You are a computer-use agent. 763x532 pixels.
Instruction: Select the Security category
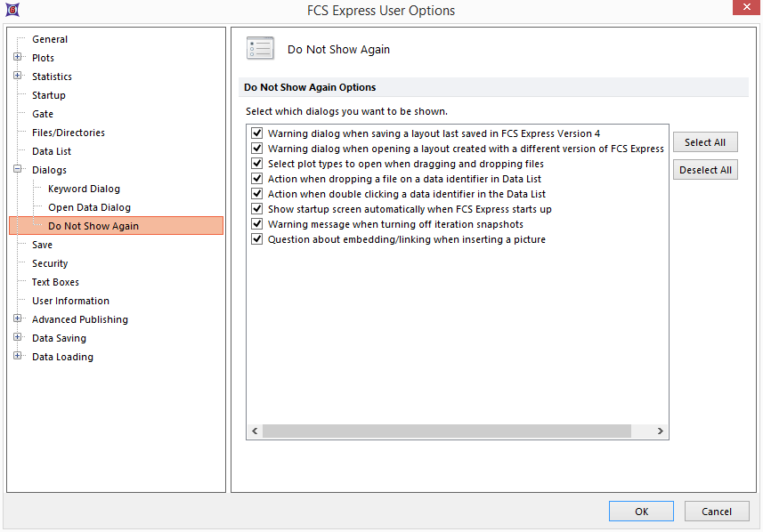50,263
